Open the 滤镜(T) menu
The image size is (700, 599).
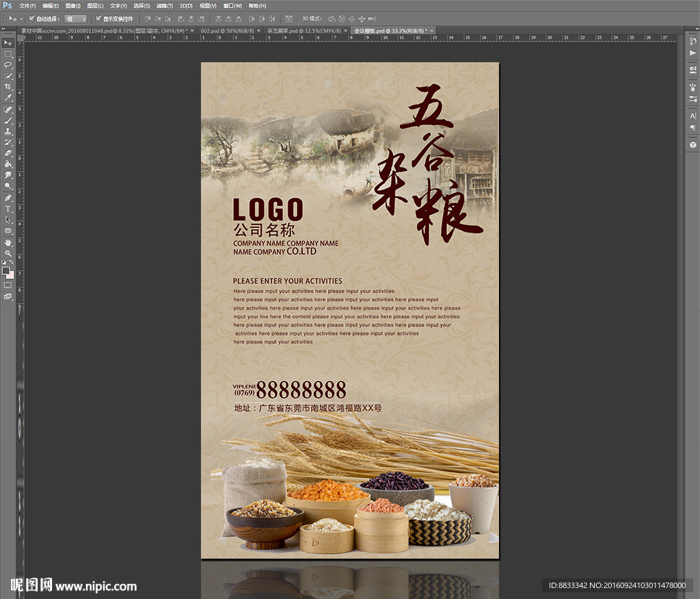click(164, 5)
